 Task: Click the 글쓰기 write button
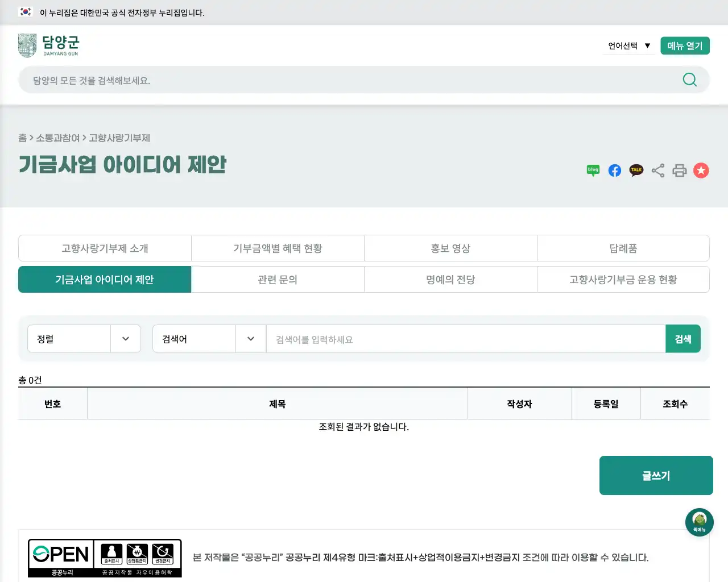(x=656, y=476)
